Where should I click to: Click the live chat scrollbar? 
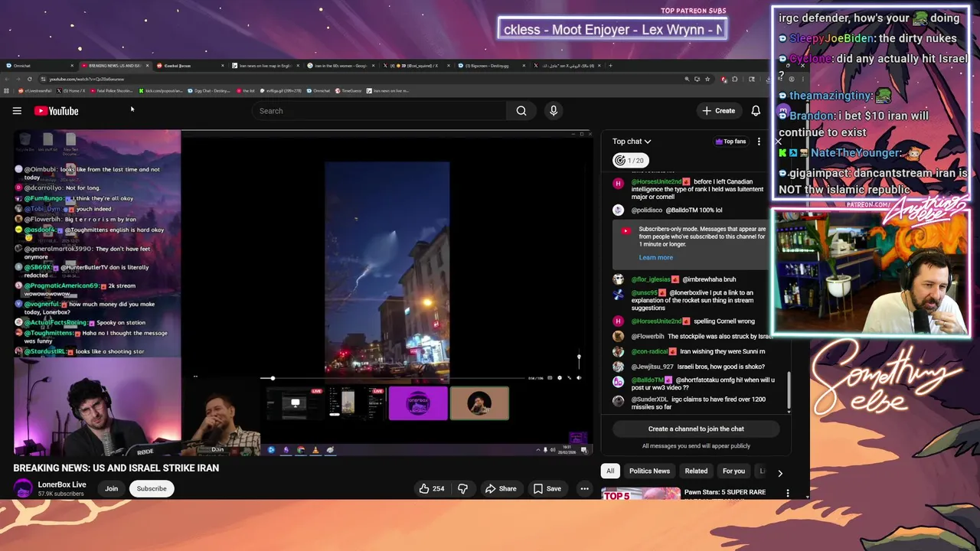tap(789, 389)
